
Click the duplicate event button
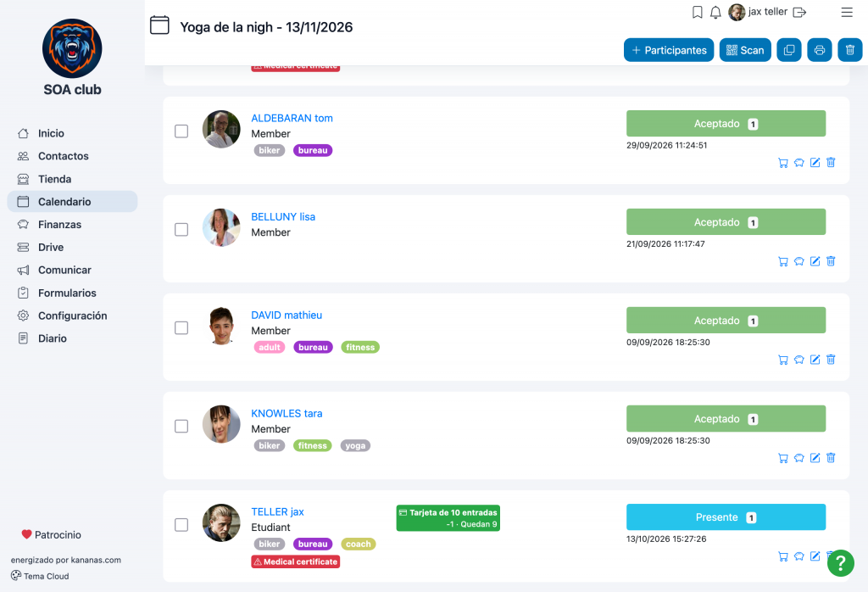point(789,50)
